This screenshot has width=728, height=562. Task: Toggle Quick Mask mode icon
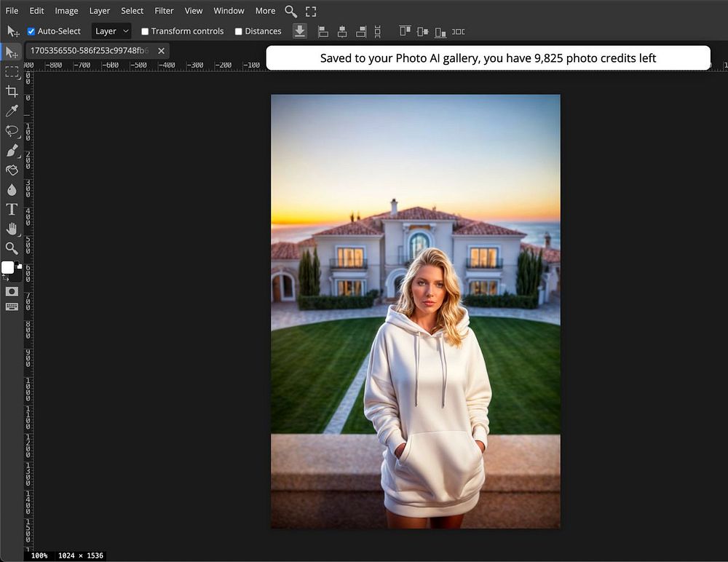[12, 291]
